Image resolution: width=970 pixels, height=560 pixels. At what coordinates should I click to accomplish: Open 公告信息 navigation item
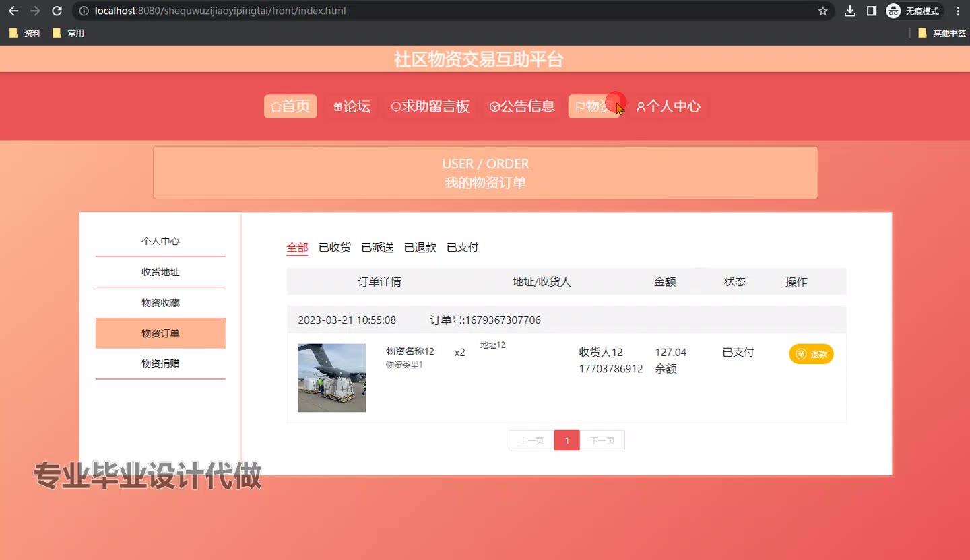tap(522, 106)
